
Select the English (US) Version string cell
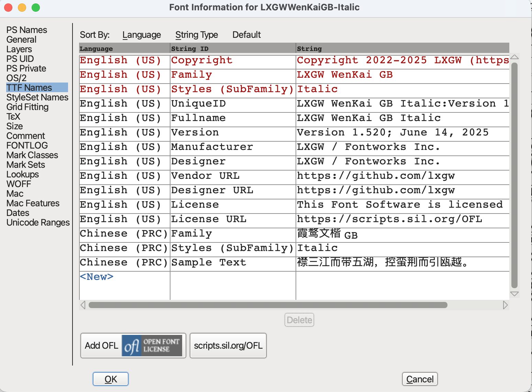point(392,132)
